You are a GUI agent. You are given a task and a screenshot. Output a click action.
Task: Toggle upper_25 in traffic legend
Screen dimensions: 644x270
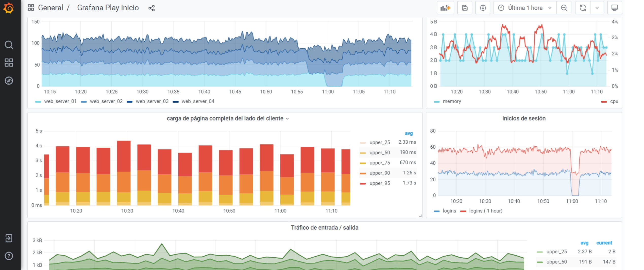556,252
